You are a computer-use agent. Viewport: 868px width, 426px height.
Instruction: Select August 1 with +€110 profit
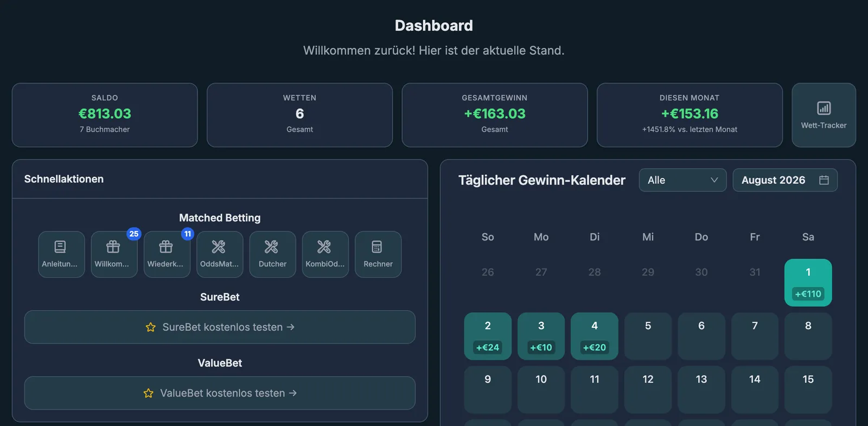point(808,283)
